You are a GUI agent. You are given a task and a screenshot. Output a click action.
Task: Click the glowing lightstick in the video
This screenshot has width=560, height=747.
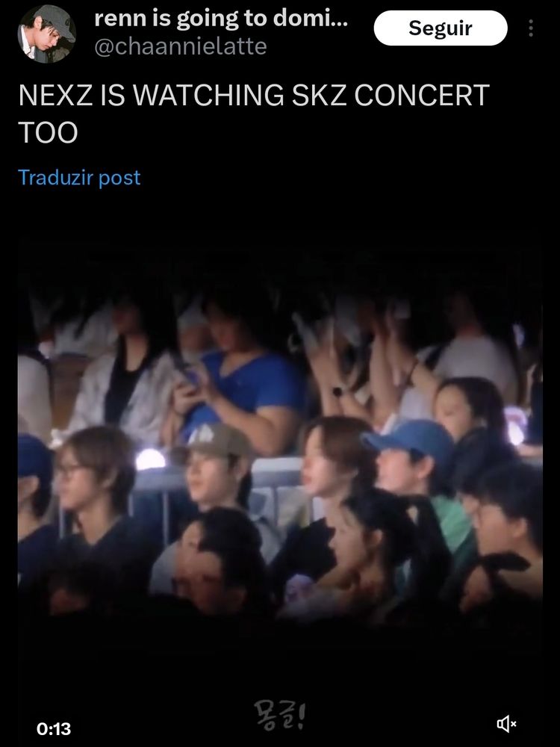[x=150, y=459]
